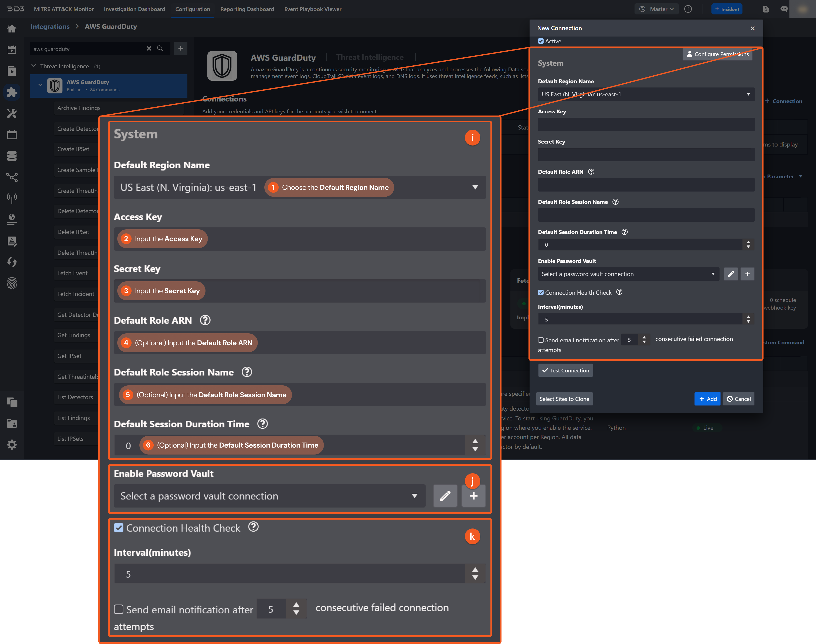
Task: Open the home dashboard icon
Action: (12, 28)
